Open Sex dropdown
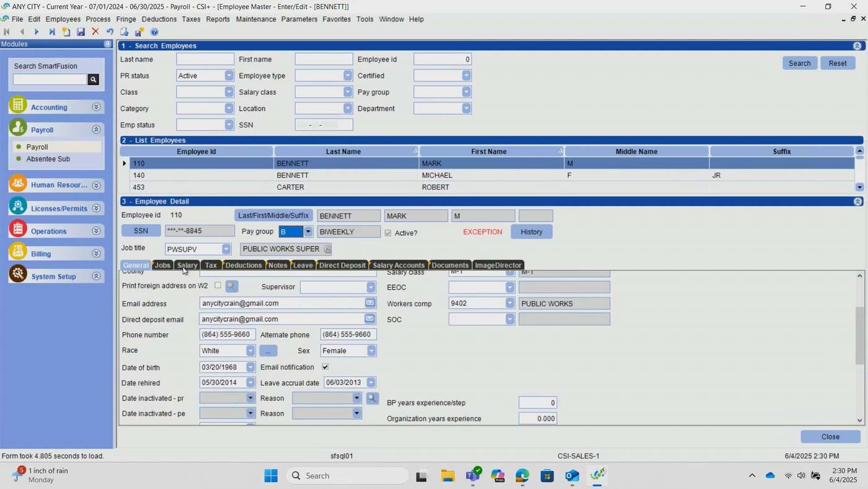868x489 pixels. coord(371,351)
